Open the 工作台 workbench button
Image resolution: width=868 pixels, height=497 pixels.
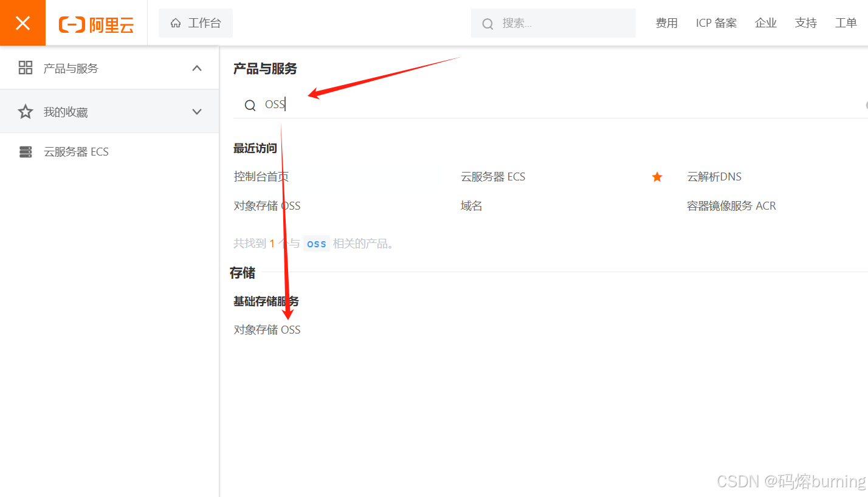[195, 23]
